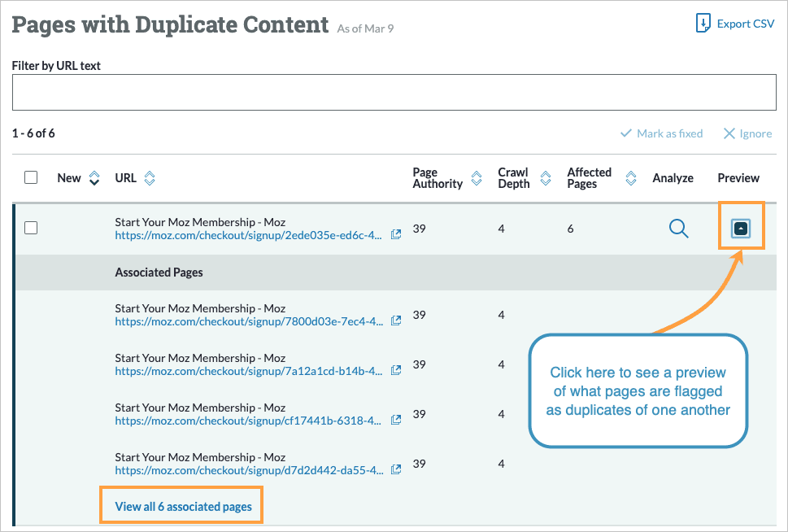
Task: Click the Export CSV download icon
Action: (x=704, y=23)
